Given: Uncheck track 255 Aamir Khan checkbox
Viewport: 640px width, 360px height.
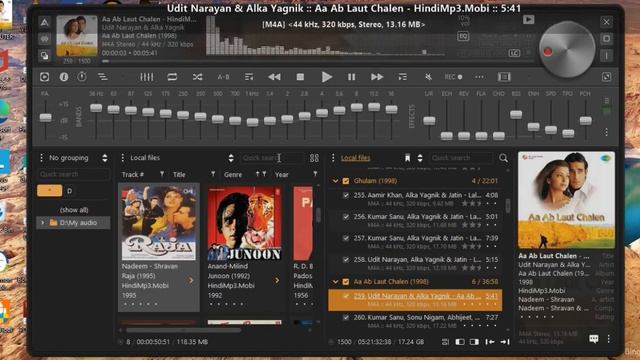Looking at the screenshot, I should click(346, 196).
